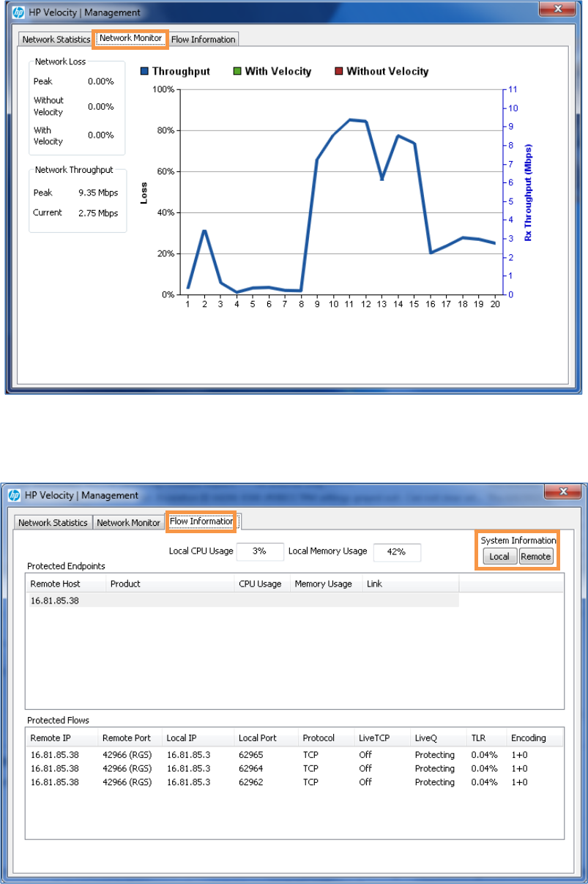Click HP logo icon in lower window title

tap(15, 495)
